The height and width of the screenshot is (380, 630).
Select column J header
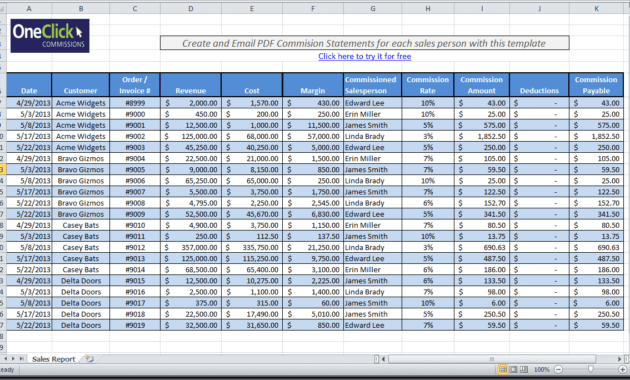(x=539, y=8)
